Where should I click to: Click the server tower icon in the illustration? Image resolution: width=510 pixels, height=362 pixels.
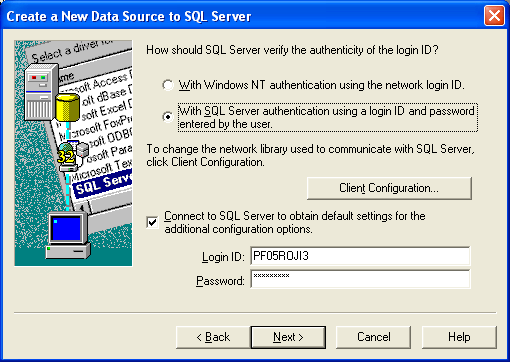click(x=42, y=92)
